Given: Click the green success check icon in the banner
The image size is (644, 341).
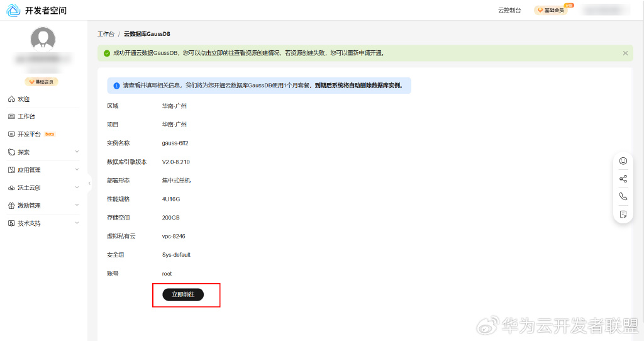Looking at the screenshot, I should pos(107,53).
